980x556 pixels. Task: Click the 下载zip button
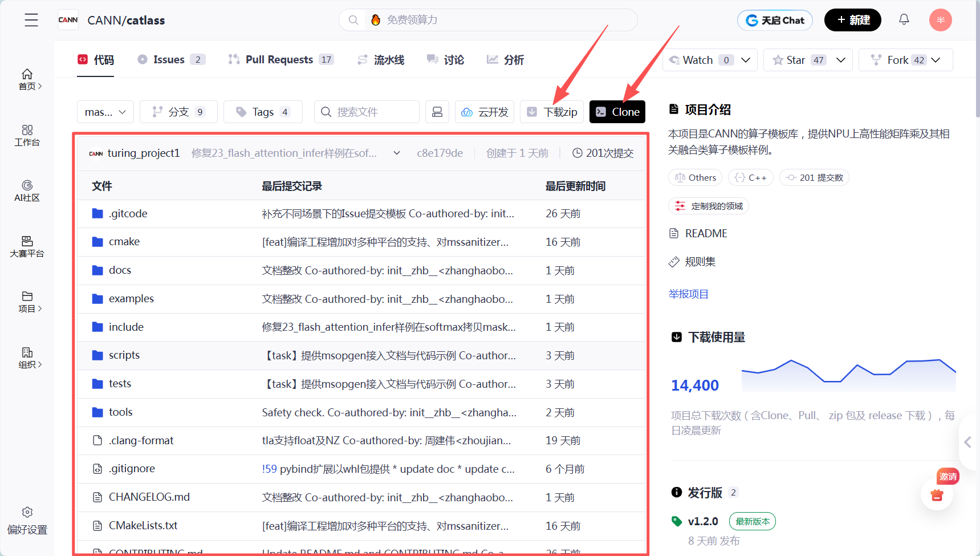coord(552,112)
